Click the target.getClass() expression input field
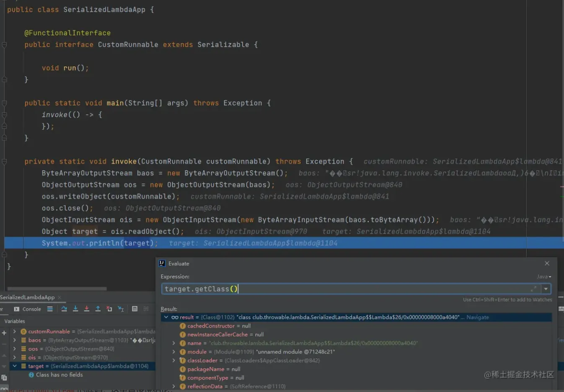Viewport: 564px width, 392px height. 351,289
